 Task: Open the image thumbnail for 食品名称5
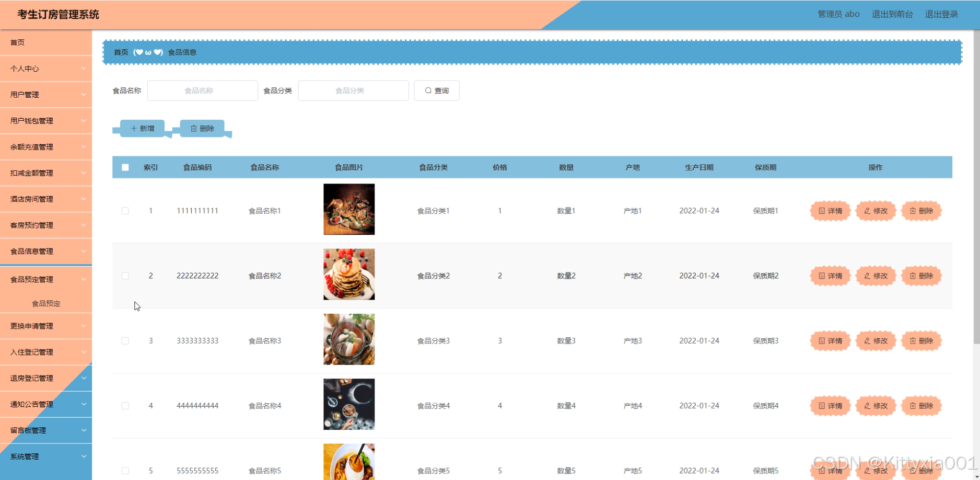coord(349,462)
